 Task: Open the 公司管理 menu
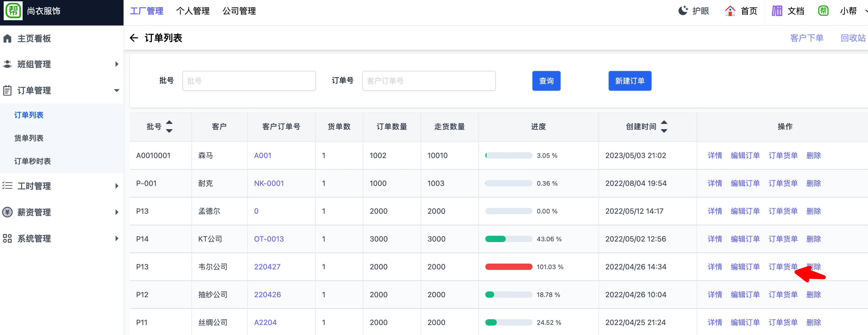click(x=239, y=11)
